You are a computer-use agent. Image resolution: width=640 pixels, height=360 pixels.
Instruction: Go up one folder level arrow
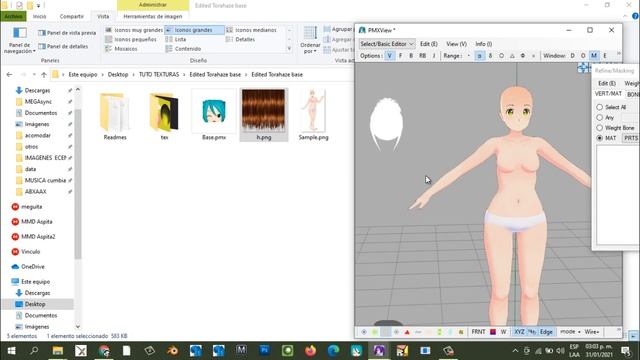coord(44,74)
